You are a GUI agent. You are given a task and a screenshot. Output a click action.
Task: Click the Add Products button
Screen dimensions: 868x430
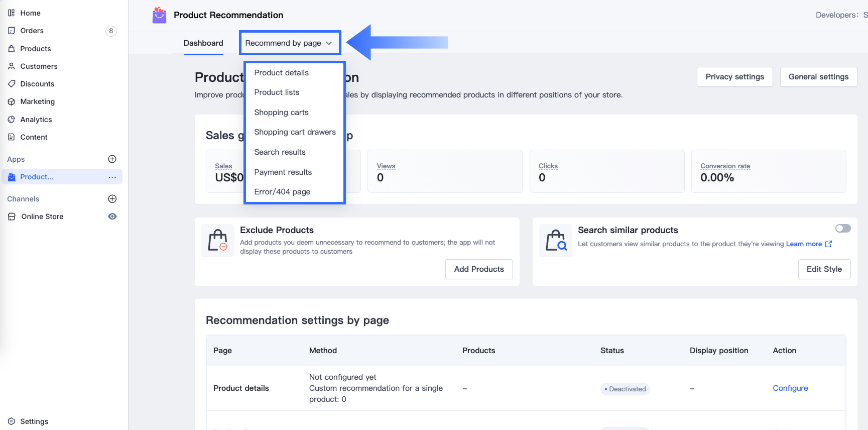click(478, 269)
